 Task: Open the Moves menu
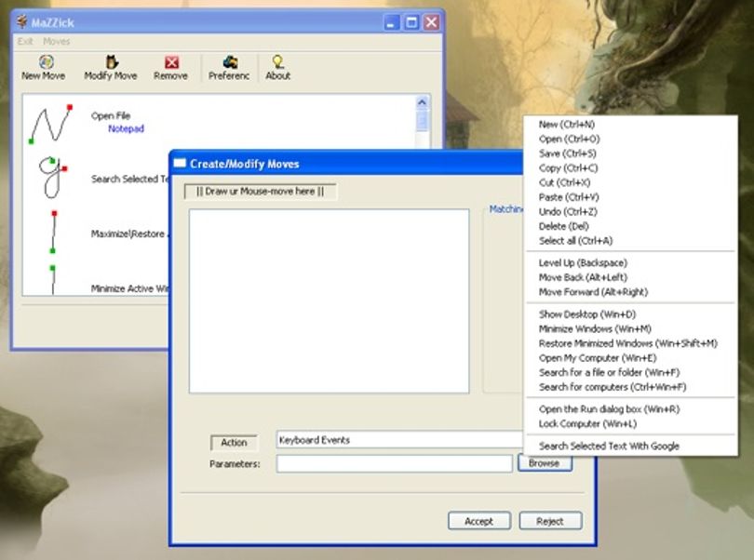click(56, 41)
